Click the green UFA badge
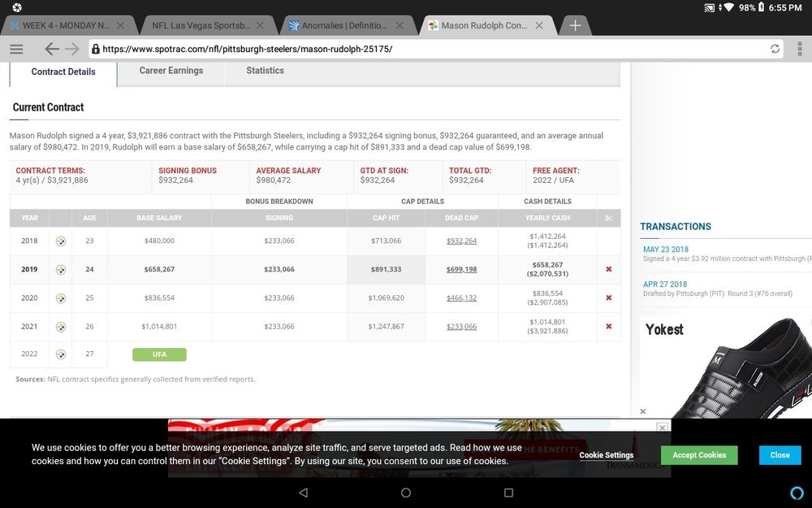Screen dimensions: 812x508 [x=159, y=354]
